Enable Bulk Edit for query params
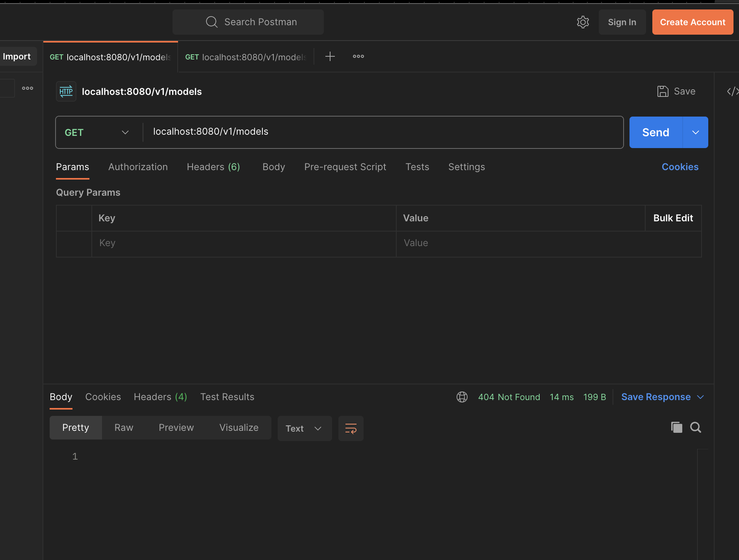 click(673, 218)
